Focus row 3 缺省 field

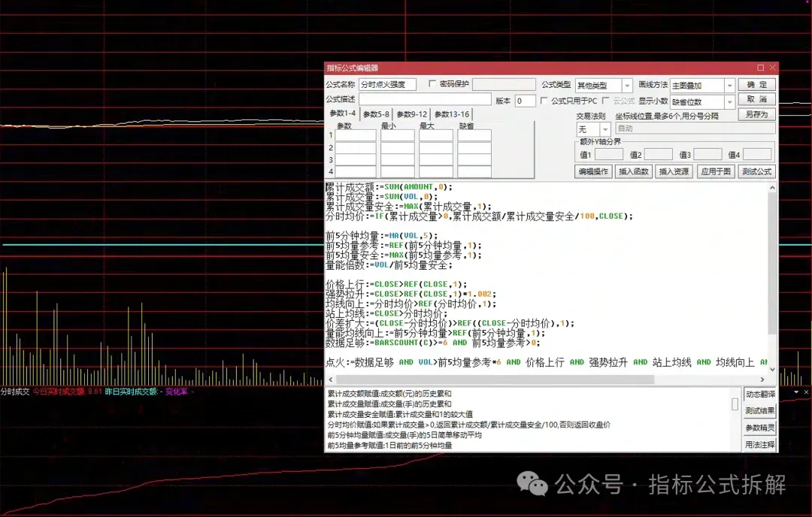click(474, 160)
